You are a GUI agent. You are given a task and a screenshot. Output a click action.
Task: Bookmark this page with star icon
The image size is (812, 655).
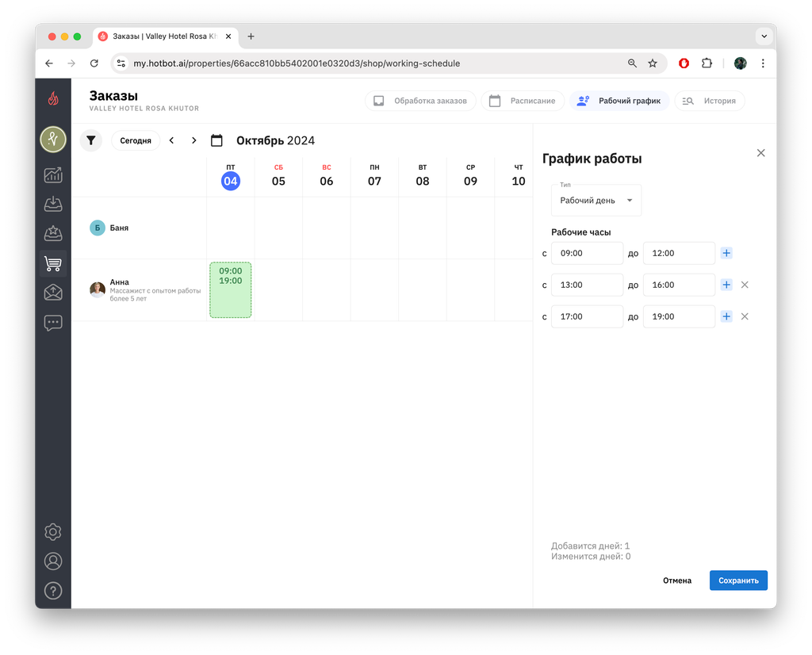653,63
